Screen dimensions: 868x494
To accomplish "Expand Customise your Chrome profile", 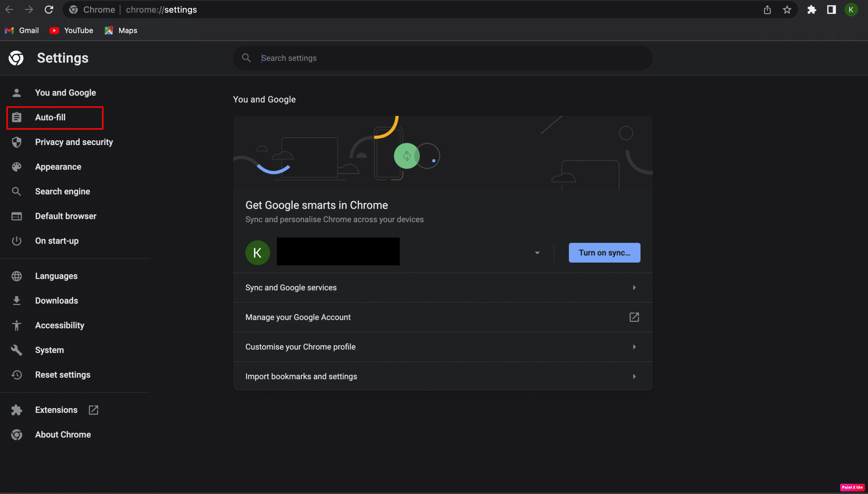I will [442, 347].
